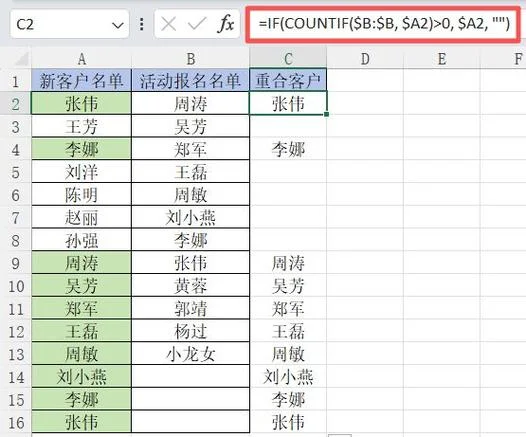
Task: Select row 1 header
Action: click(x=15, y=80)
